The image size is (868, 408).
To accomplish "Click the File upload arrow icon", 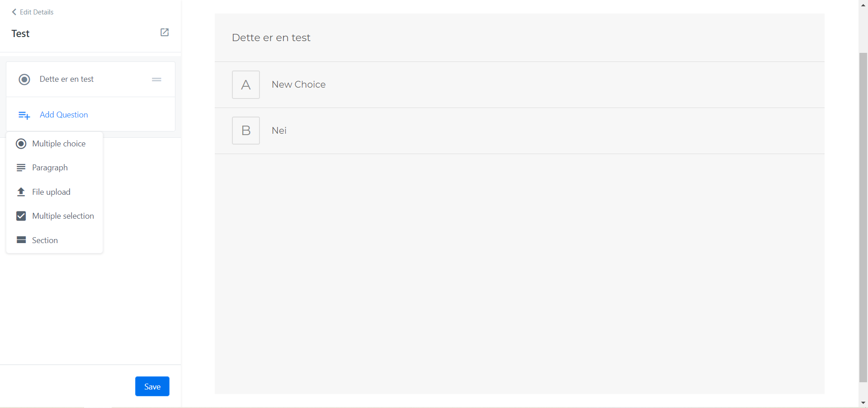I will 21,192.
